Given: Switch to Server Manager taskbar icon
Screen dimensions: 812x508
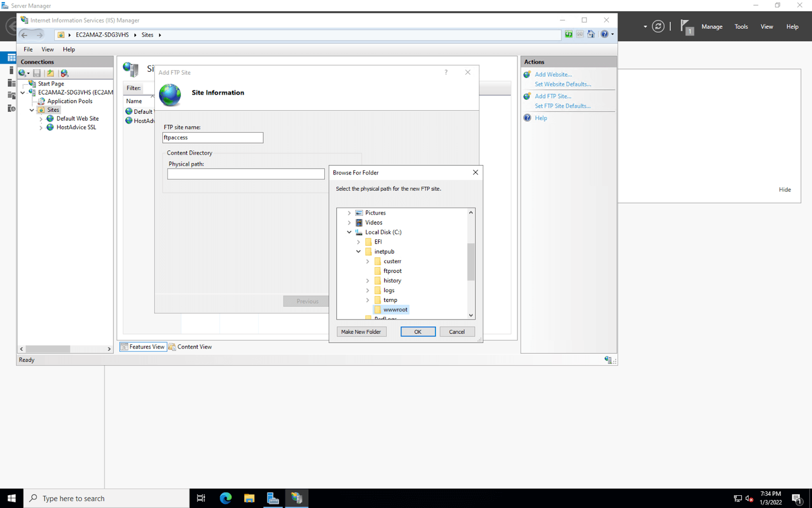Looking at the screenshot, I should [273, 498].
